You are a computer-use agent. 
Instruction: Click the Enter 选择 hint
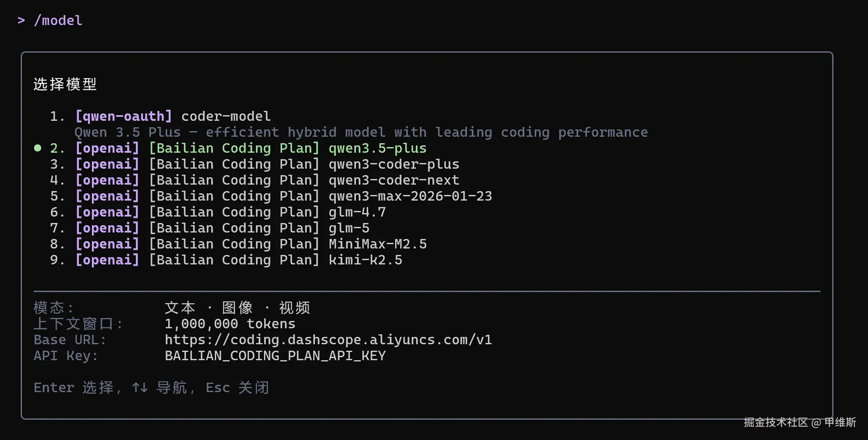coord(74,388)
